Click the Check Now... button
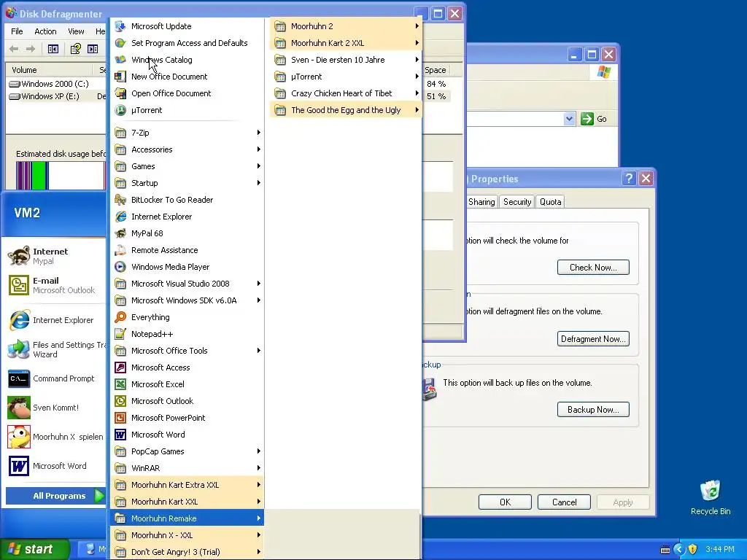Screen dimensions: 747x560 tap(593, 267)
